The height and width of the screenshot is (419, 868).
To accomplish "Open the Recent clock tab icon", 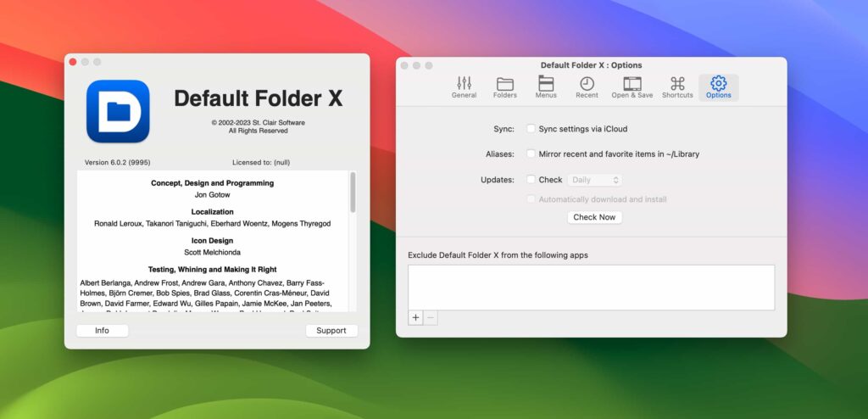I will click(587, 87).
